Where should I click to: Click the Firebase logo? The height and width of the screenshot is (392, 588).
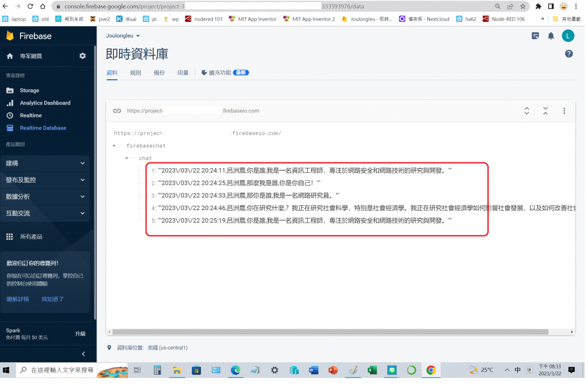tap(29, 36)
